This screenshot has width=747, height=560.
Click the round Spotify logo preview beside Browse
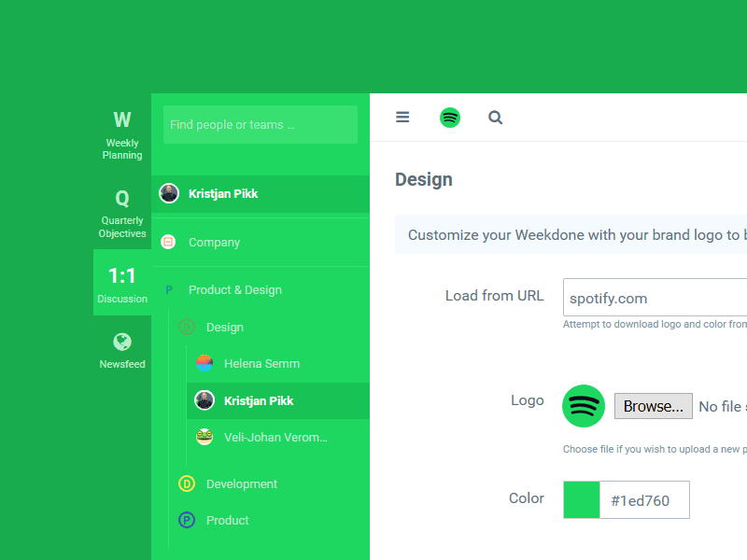pyautogui.click(x=583, y=406)
